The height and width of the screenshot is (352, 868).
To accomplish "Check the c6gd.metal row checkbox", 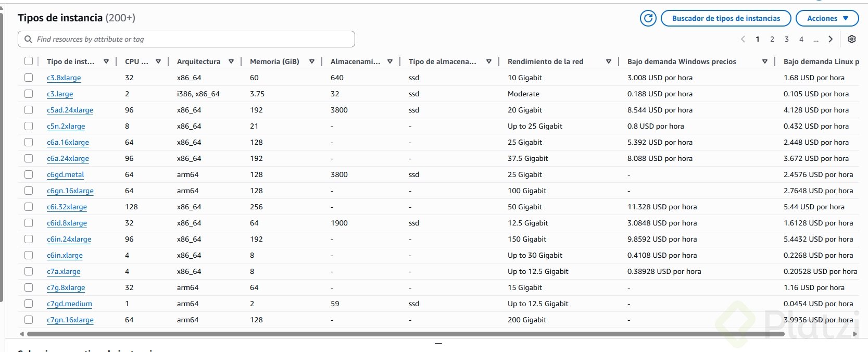I will pos(29,174).
